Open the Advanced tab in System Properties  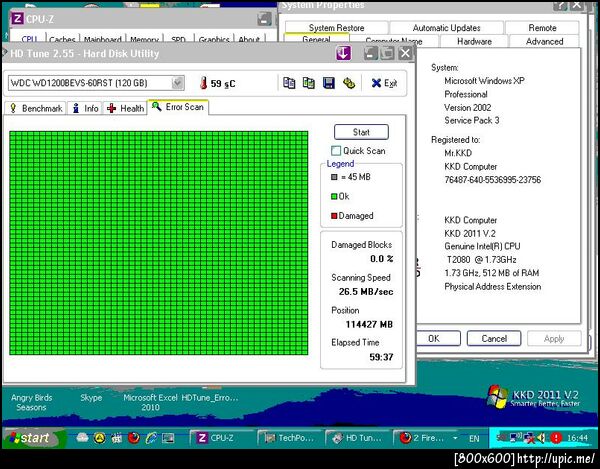(544, 41)
